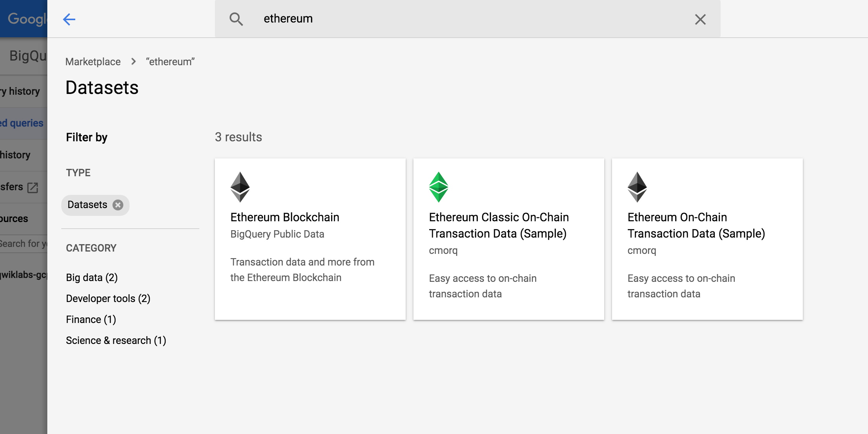Select Science & research category filter
This screenshot has height=434, width=868.
[116, 340]
